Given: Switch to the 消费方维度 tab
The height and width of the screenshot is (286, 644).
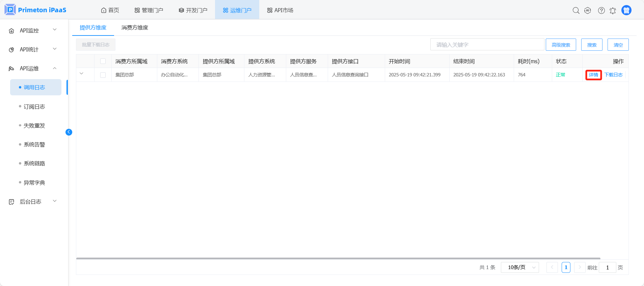Looking at the screenshot, I should [135, 28].
